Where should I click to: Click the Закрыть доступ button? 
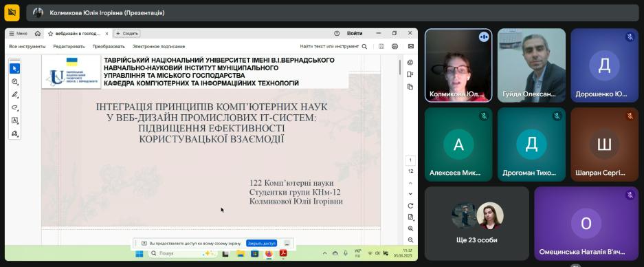tap(262, 243)
